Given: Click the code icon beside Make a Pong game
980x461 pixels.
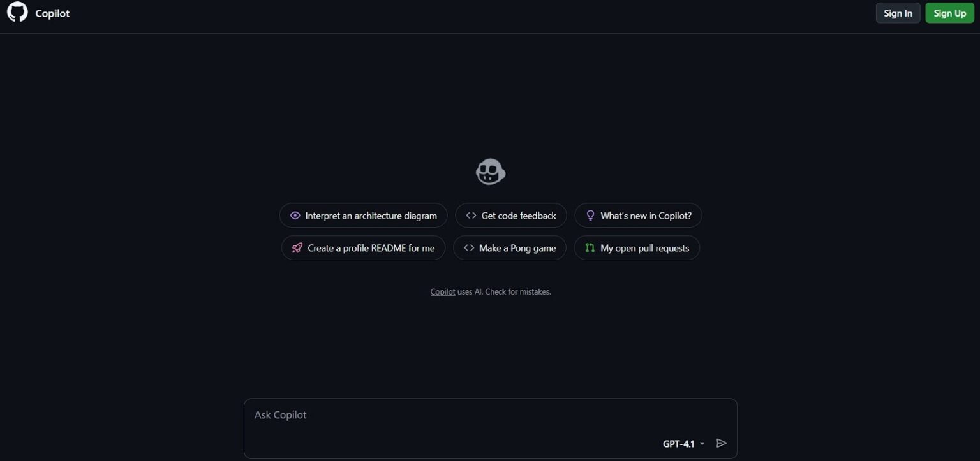Looking at the screenshot, I should pos(469,247).
